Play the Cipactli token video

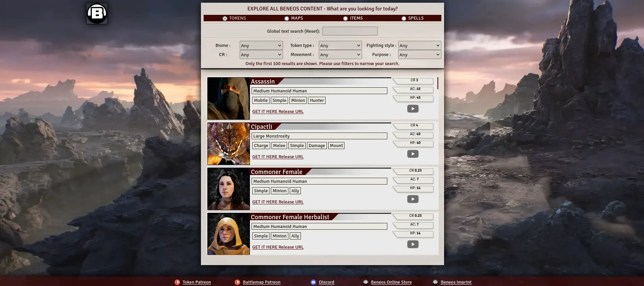tap(413, 154)
